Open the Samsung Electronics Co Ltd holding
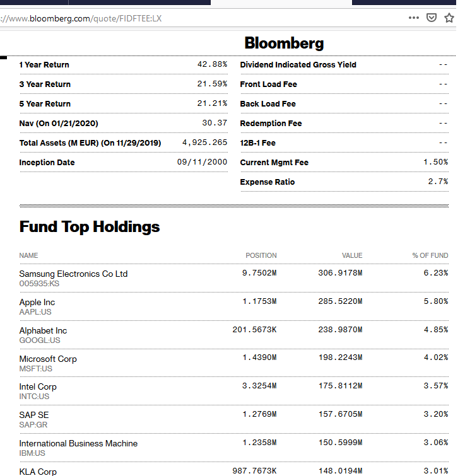 [x=73, y=274]
